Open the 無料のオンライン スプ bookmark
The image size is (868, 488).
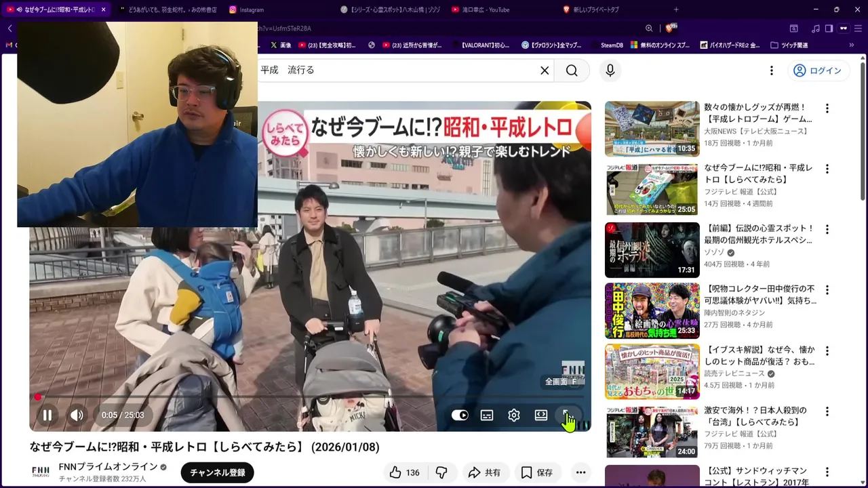pyautogui.click(x=660, y=45)
